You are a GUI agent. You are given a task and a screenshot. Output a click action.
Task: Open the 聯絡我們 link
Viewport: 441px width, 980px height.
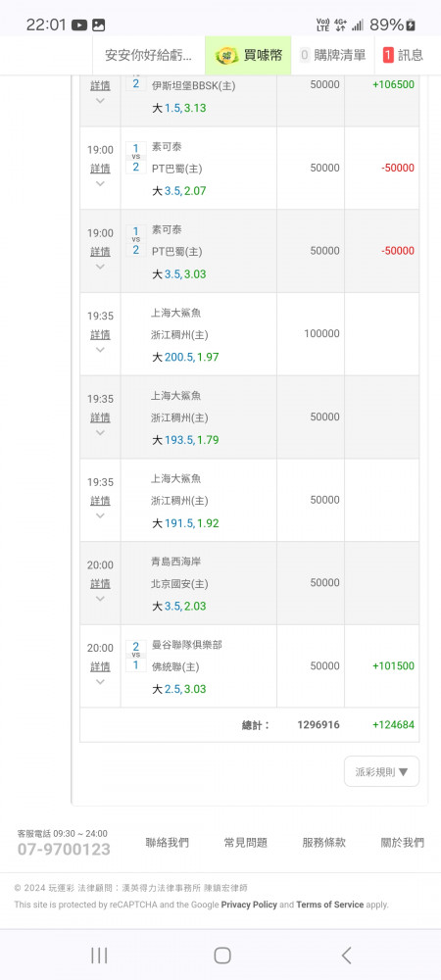click(x=167, y=843)
